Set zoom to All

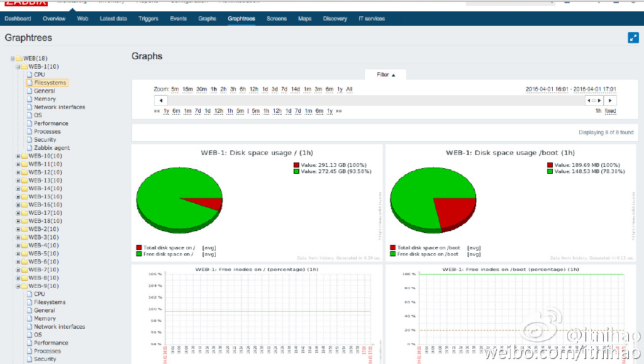coord(349,89)
